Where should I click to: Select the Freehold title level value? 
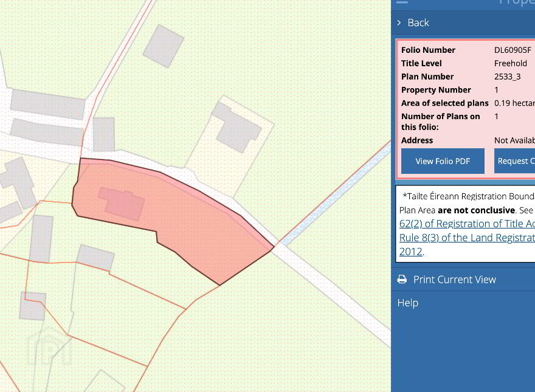pos(511,63)
